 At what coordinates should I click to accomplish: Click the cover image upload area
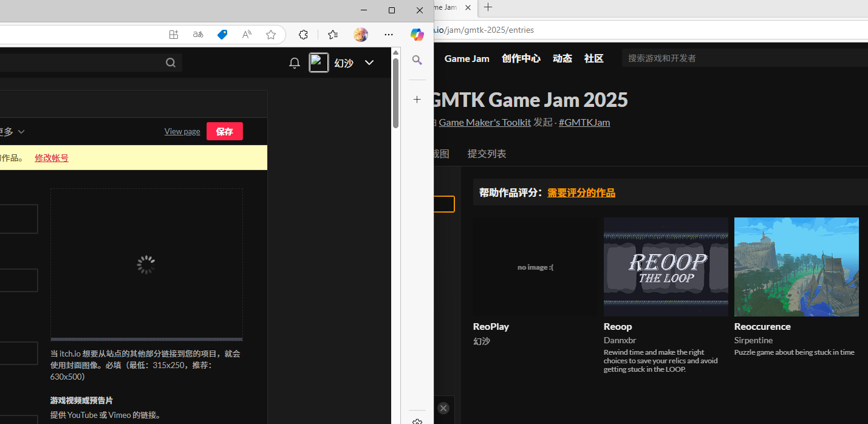[146, 264]
